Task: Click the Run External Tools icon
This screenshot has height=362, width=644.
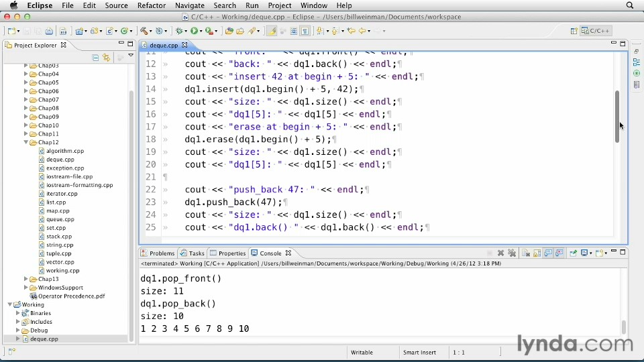Action: [x=209, y=31]
